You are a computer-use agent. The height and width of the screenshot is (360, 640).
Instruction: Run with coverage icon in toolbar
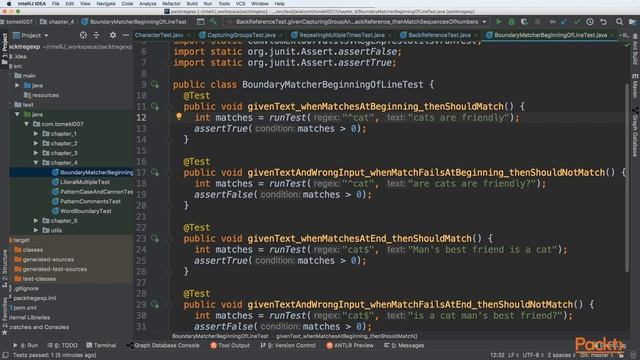524,22
